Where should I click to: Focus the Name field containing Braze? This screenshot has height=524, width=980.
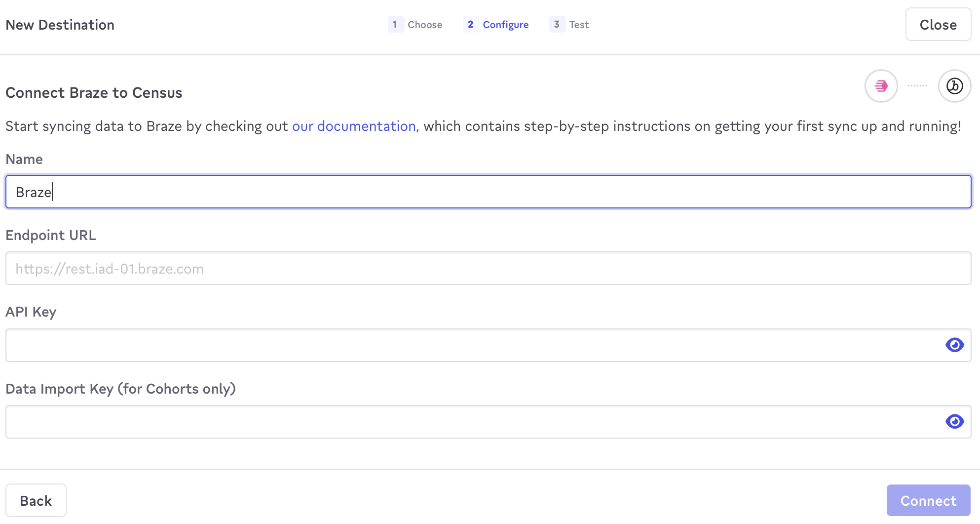coord(488,192)
